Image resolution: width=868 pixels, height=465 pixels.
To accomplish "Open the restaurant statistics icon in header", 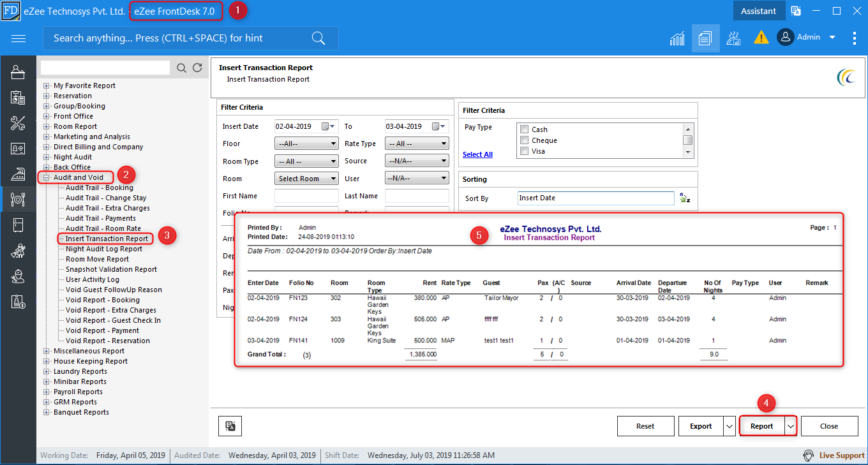I will 734,38.
